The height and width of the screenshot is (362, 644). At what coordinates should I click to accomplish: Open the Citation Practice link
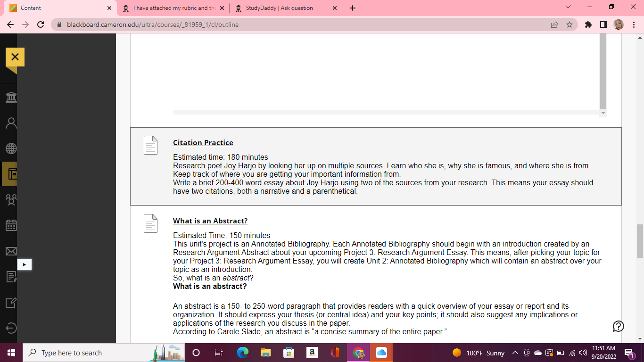point(203,142)
